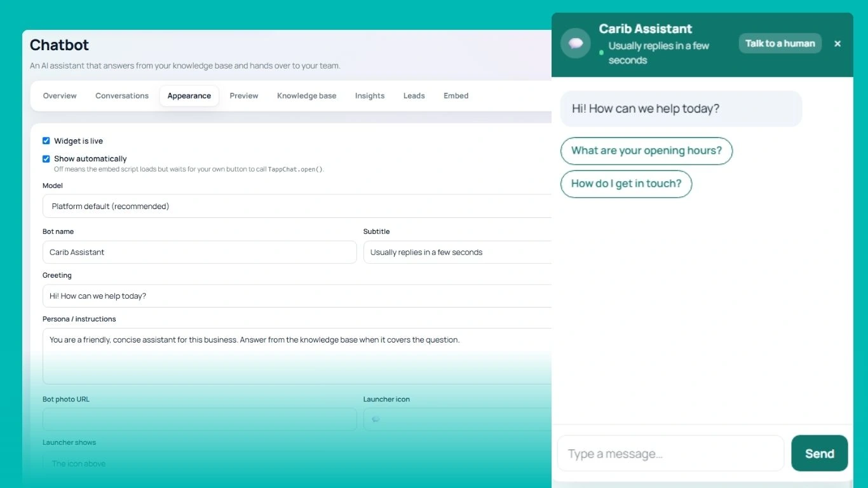The height and width of the screenshot is (488, 868).
Task: Open the Model dropdown
Action: (297, 207)
